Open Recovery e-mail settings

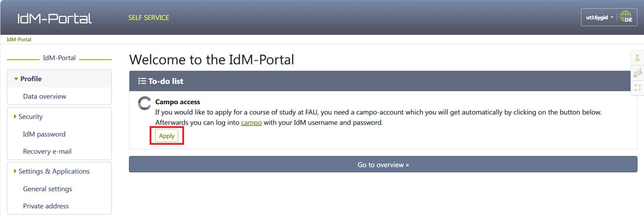pos(47,151)
